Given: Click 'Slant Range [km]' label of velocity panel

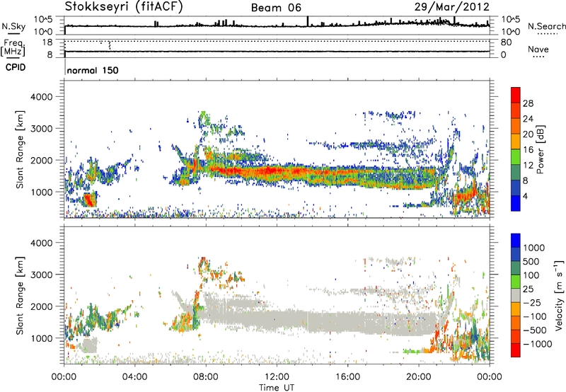Looking at the screenshot, I should point(20,295).
